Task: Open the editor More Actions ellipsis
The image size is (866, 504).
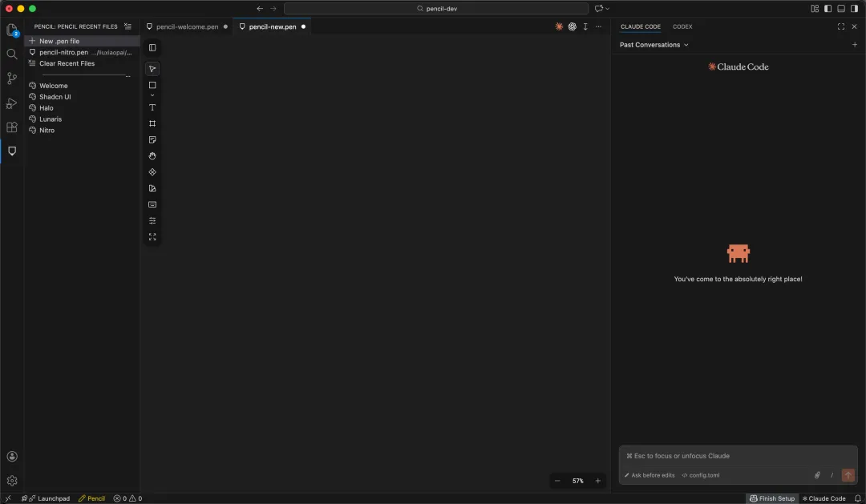Action: [599, 26]
